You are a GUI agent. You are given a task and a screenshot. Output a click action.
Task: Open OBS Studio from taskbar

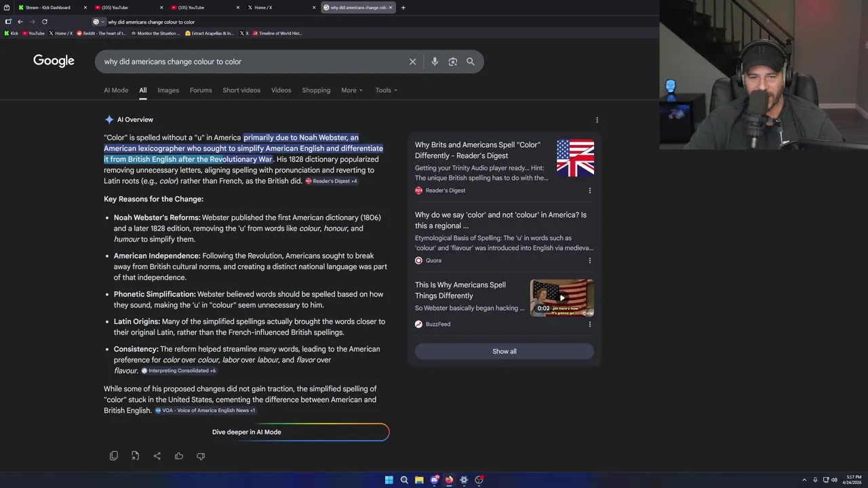(479, 480)
